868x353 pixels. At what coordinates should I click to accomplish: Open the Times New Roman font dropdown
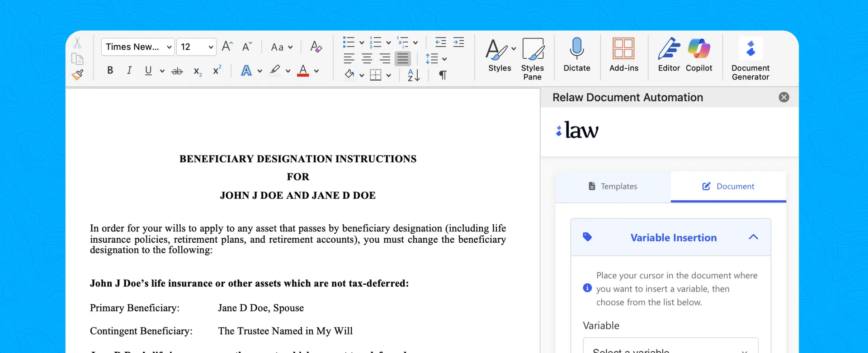pyautogui.click(x=138, y=47)
